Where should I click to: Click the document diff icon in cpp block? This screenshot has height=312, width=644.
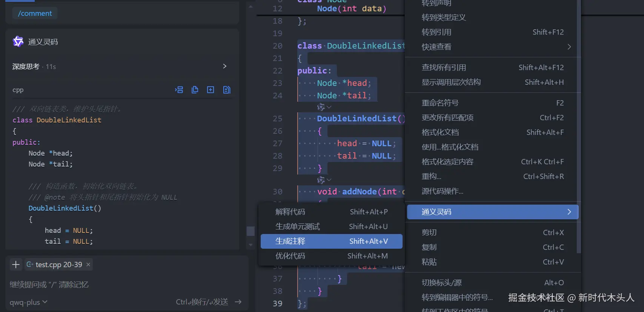[227, 90]
